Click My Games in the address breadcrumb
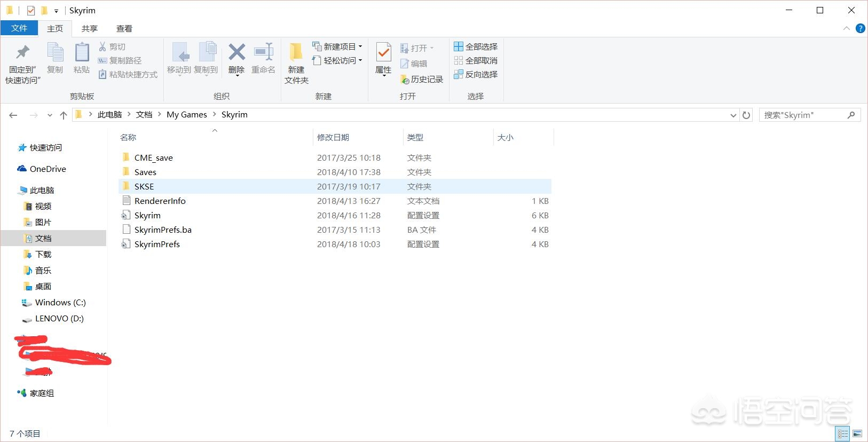Image resolution: width=868 pixels, height=442 pixels. [x=187, y=114]
